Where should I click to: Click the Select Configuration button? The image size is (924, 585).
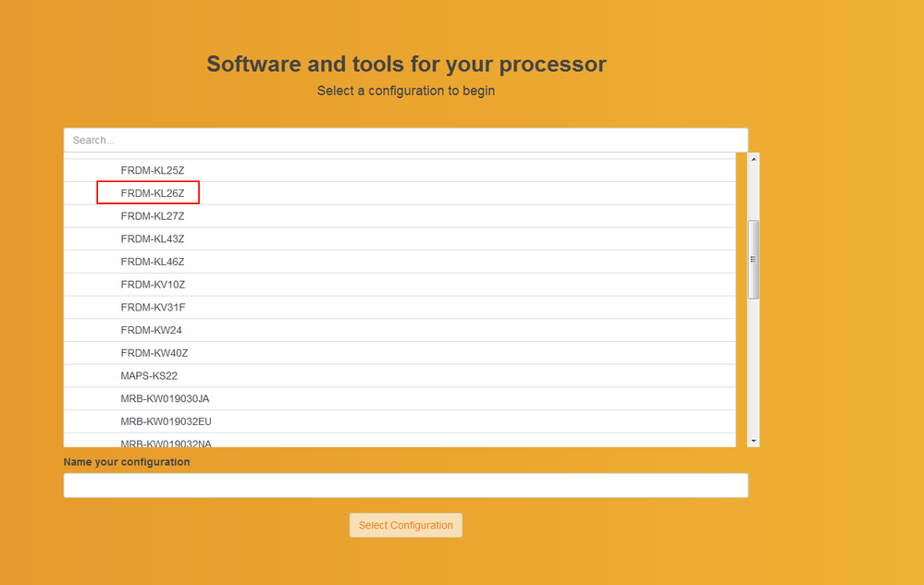(405, 525)
